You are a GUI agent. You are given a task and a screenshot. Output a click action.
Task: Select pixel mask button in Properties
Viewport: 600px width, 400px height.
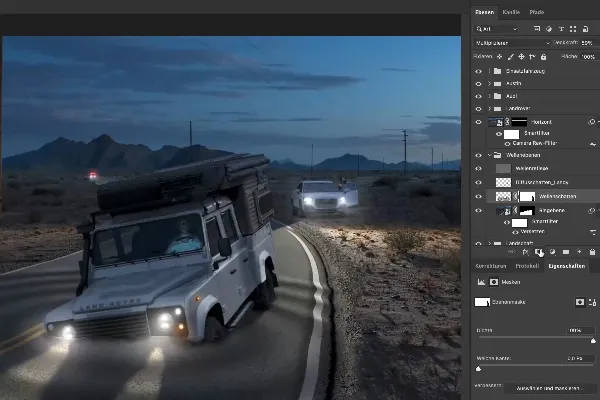pos(580,302)
